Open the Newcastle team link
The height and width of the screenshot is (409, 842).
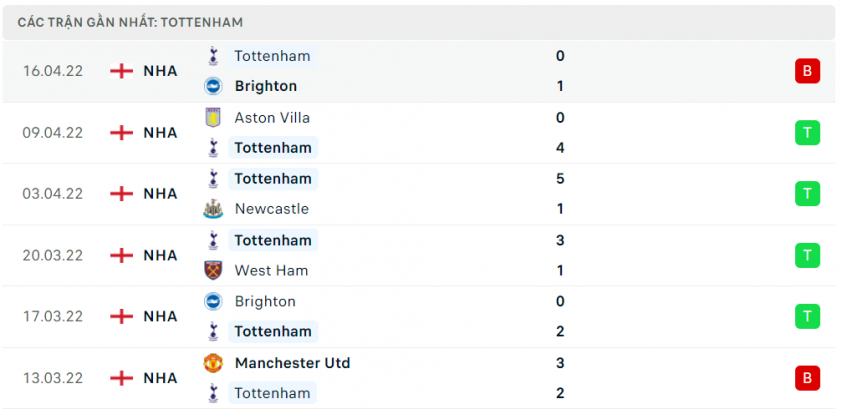click(272, 209)
